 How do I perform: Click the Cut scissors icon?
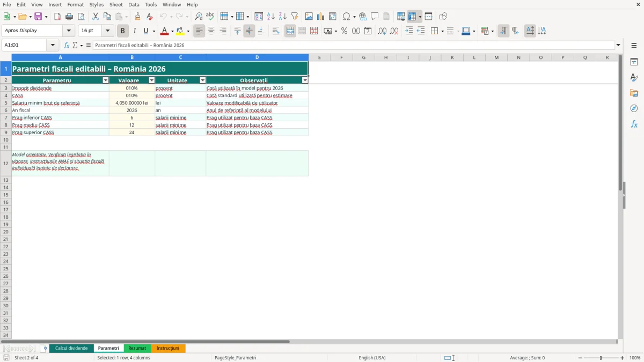click(x=96, y=17)
